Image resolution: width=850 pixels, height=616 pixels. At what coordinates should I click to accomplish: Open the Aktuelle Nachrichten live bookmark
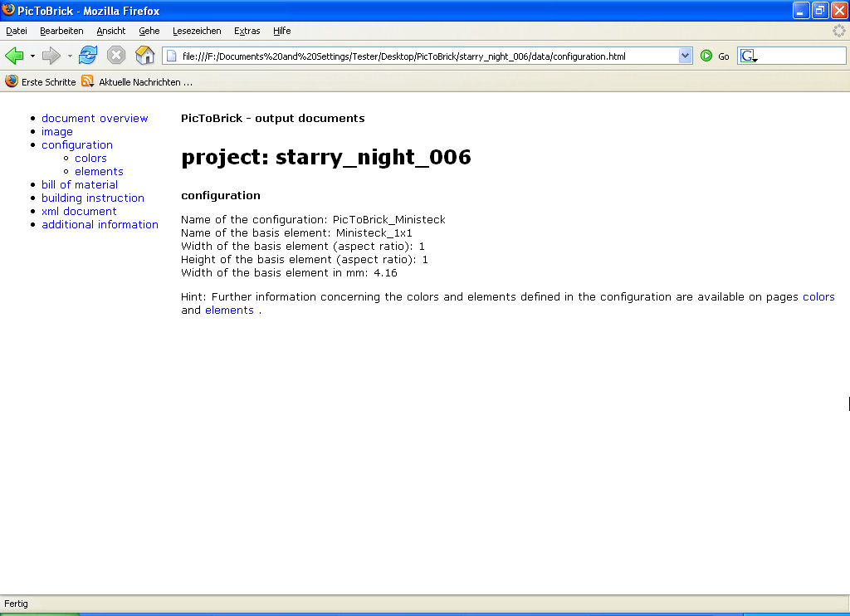click(145, 82)
